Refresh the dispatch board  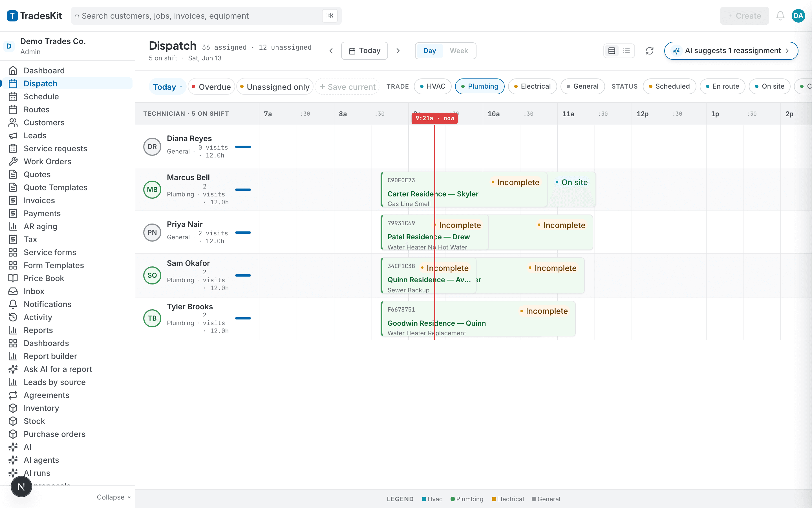click(x=650, y=51)
